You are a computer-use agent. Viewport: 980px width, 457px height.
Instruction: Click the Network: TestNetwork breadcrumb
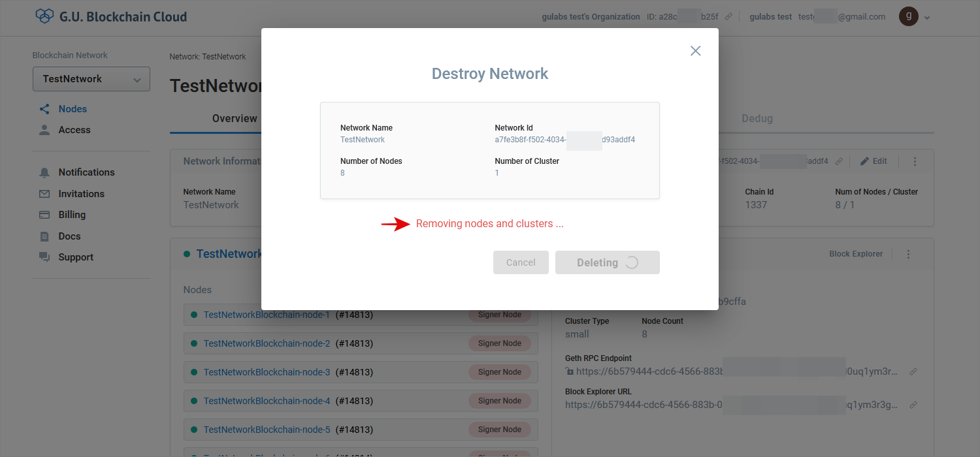coord(208,57)
